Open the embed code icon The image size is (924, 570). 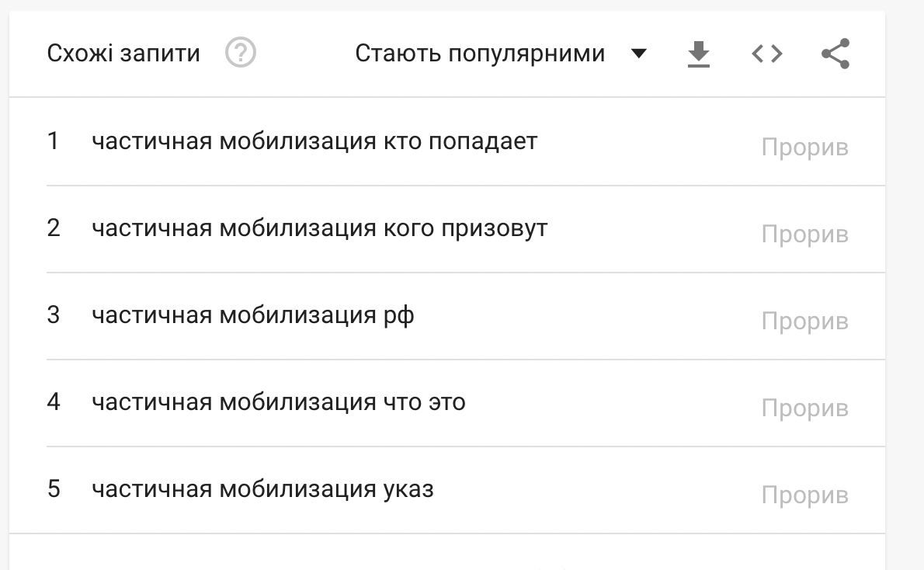767,54
